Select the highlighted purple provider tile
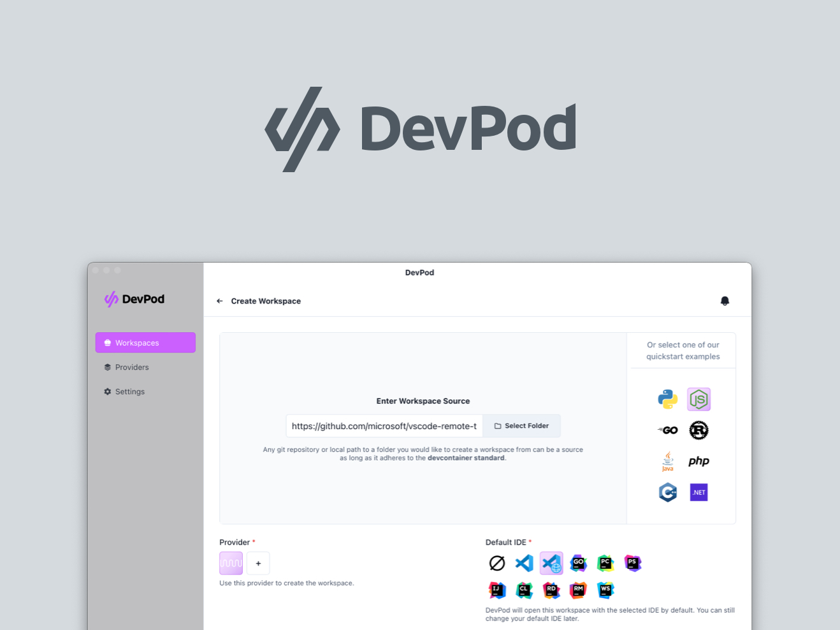The height and width of the screenshot is (630, 840). 231,563
